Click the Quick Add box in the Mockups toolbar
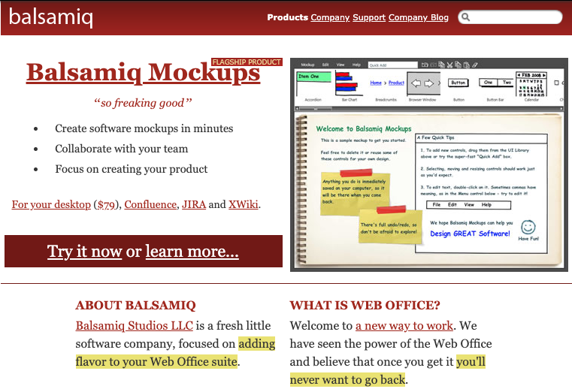572x392 pixels. pyautogui.click(x=392, y=65)
